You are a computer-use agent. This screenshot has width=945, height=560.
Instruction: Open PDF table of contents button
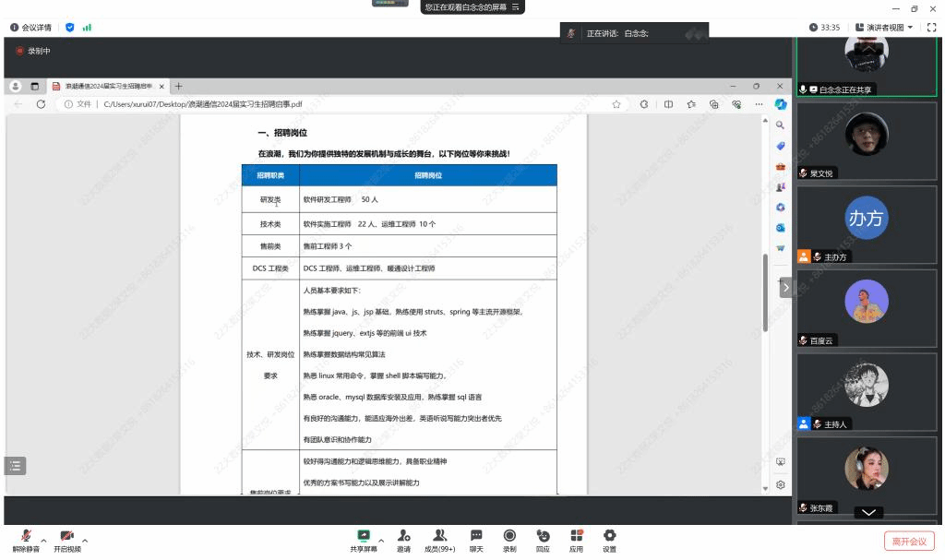tap(15, 465)
